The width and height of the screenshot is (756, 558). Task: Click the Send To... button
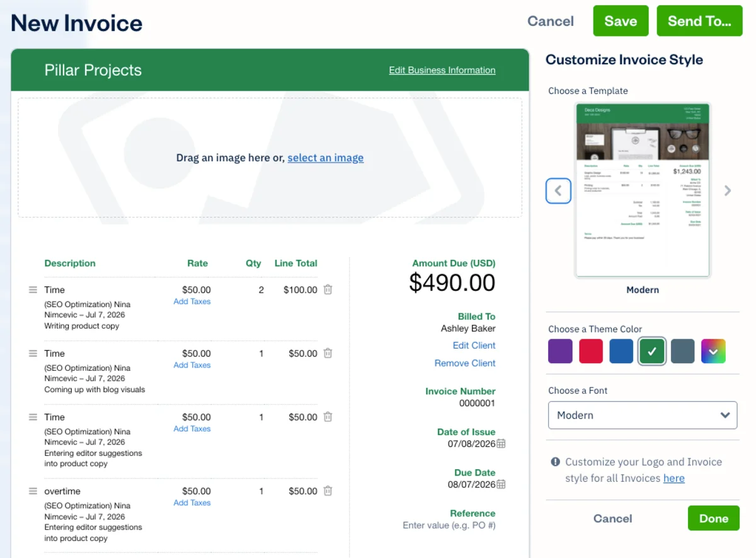click(699, 21)
